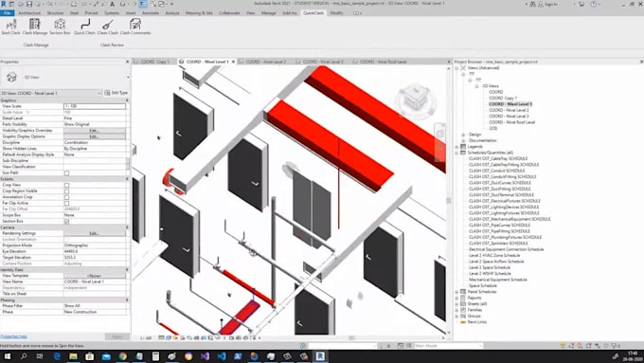Viewport: 644px width, 363px height.
Task: Toggle the Annotation Crop checkbox
Action: point(66,197)
